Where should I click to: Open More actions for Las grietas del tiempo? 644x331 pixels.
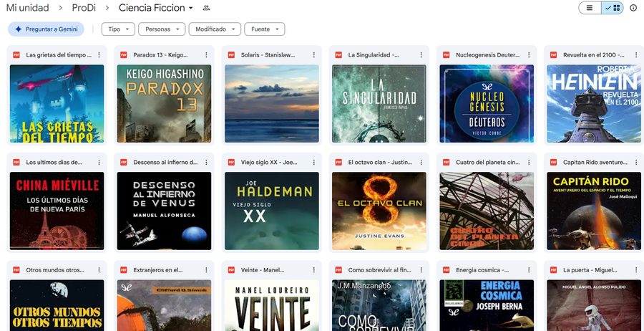coord(99,55)
